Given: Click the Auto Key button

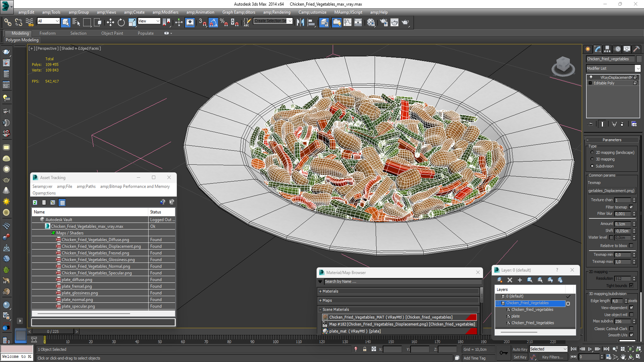Looking at the screenshot, I should [x=520, y=349].
